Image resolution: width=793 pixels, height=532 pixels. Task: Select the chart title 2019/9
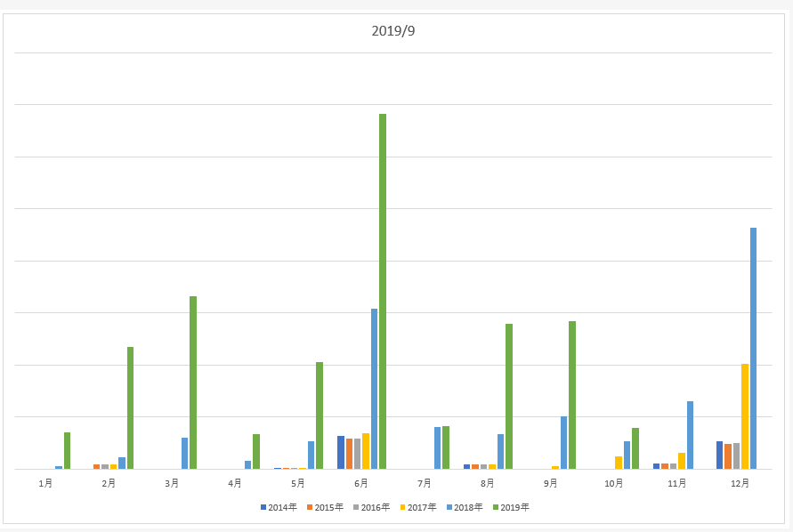393,31
